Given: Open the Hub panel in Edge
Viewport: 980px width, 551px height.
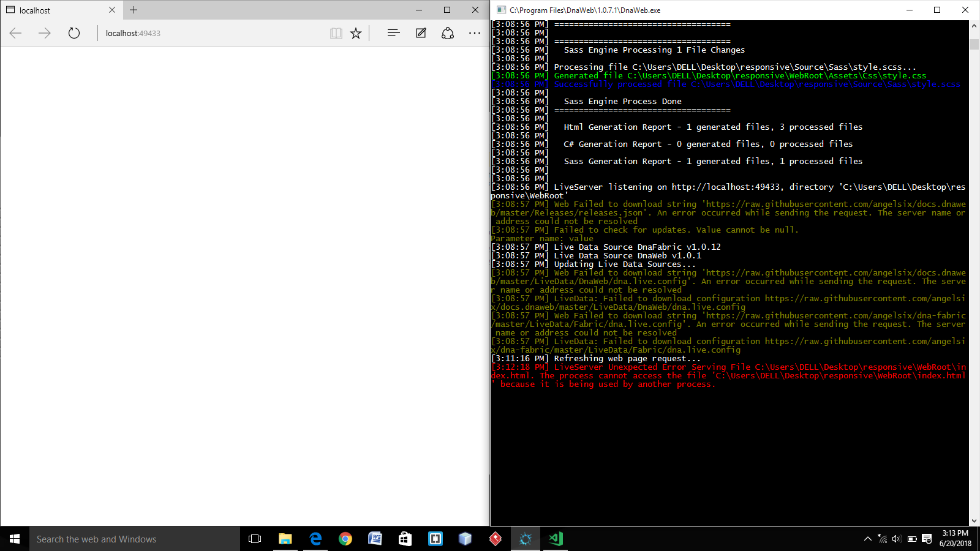Looking at the screenshot, I should pyautogui.click(x=393, y=33).
